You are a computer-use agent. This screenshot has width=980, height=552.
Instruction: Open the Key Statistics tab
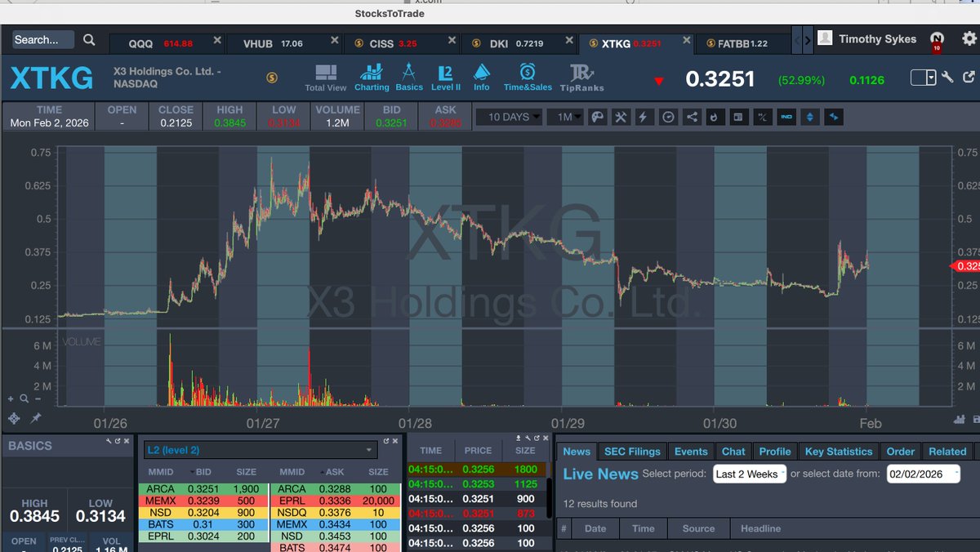(x=838, y=451)
